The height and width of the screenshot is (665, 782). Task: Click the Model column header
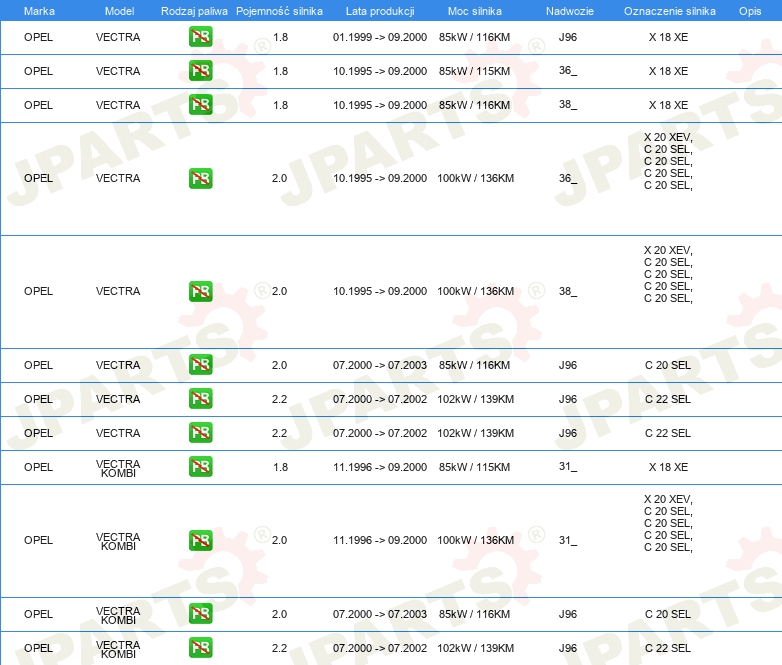pyautogui.click(x=119, y=10)
